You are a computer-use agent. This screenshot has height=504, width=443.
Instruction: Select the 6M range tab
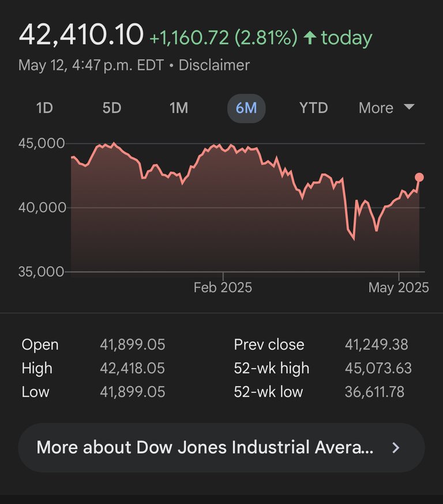click(246, 108)
